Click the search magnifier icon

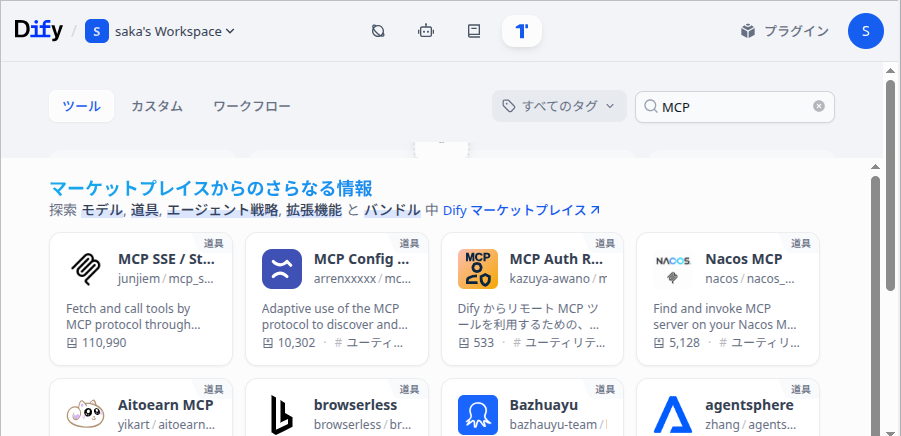click(650, 107)
